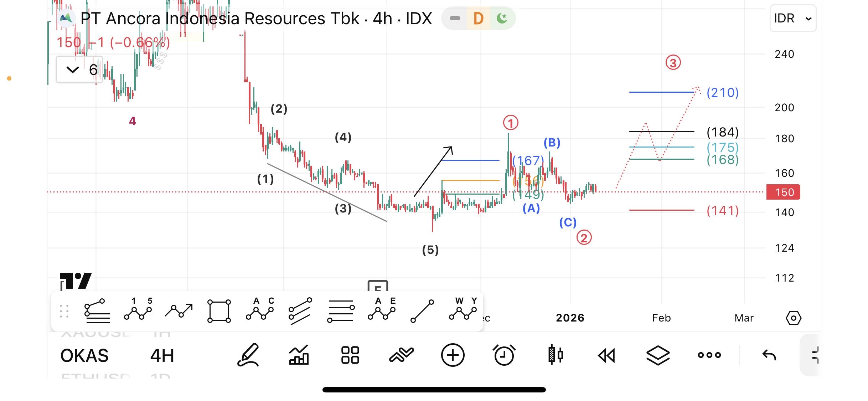This screenshot has height=401, width=868.
Task: Open the OKAS symbol search
Action: [x=84, y=355]
